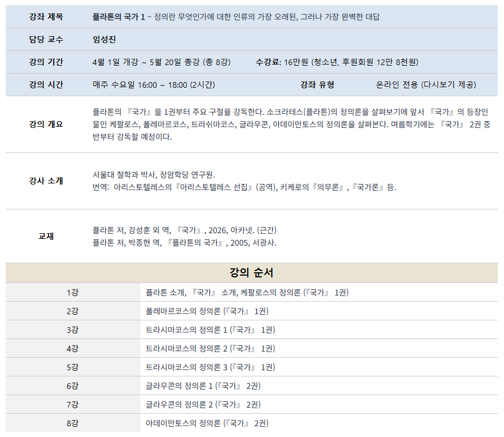Click the schedule '매주 수요일 16:00 ~ 18:00'
Screen dimensions: 504x437
tap(154, 85)
